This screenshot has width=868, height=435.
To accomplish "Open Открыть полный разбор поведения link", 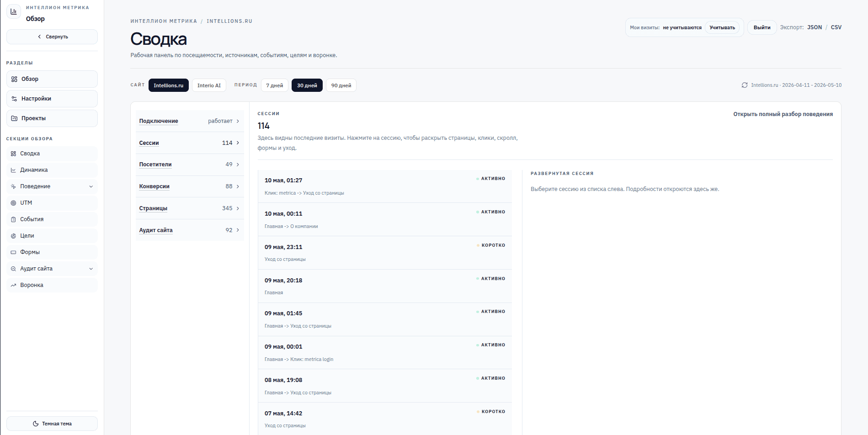I will tap(783, 114).
